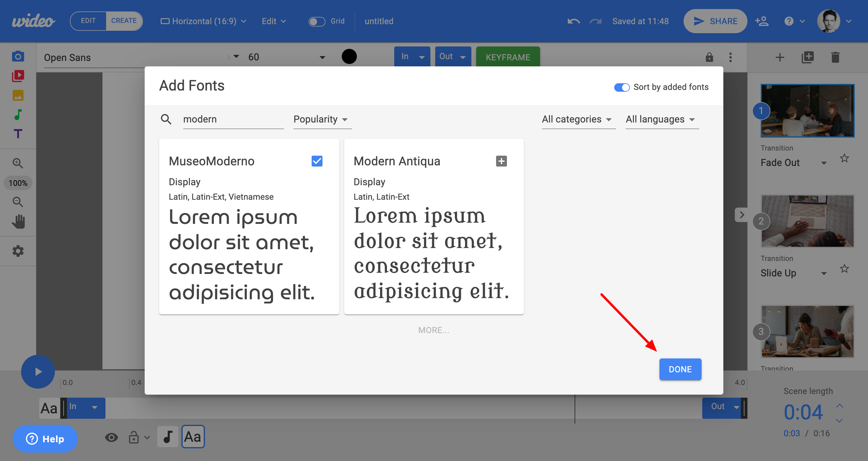Favorite the Slide Up transition star
The width and height of the screenshot is (868, 461).
844,269
